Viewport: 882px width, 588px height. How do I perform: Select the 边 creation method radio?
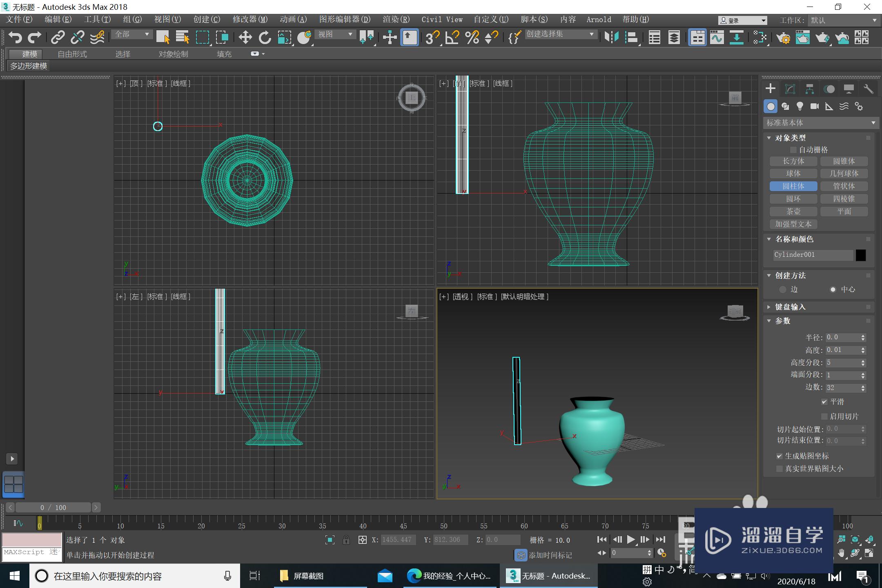click(x=783, y=290)
